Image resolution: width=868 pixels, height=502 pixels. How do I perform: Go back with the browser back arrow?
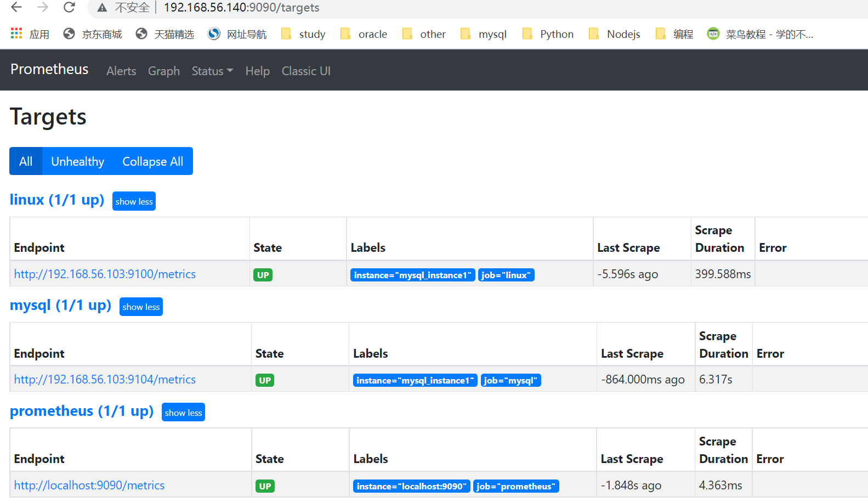(x=16, y=7)
